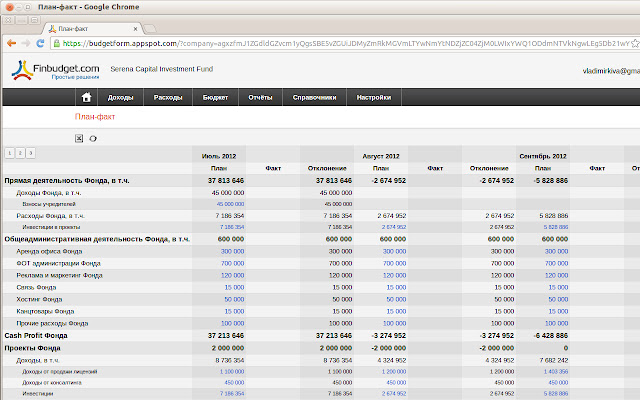Image resolution: width=640 pixels, height=400 pixels.
Task: Click the -6 428 886 Cash Profit value
Action: 550,336
